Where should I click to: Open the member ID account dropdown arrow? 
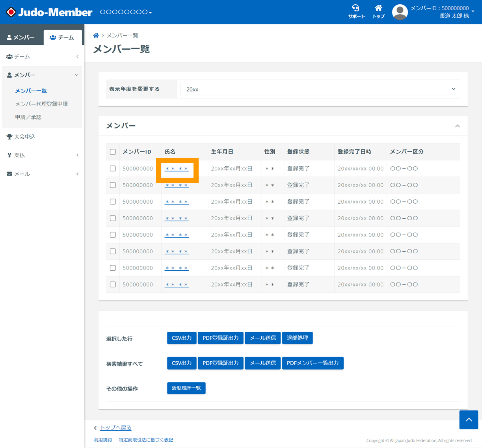click(x=473, y=11)
